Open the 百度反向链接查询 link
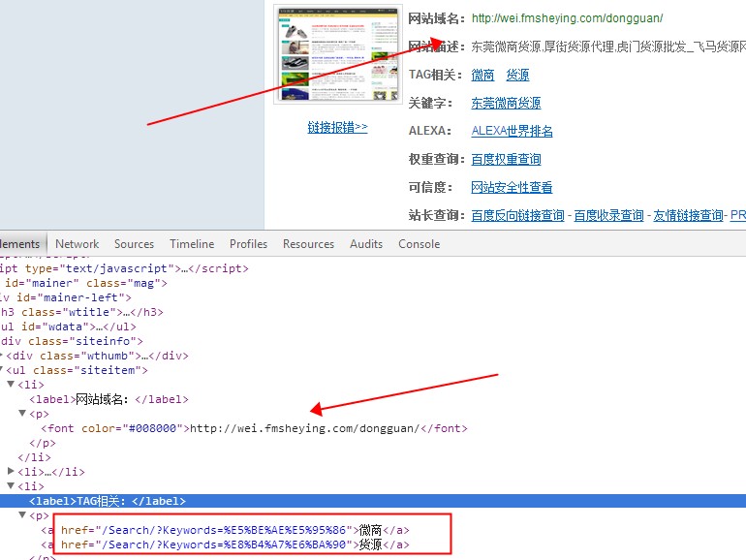The image size is (746, 560). click(x=517, y=215)
